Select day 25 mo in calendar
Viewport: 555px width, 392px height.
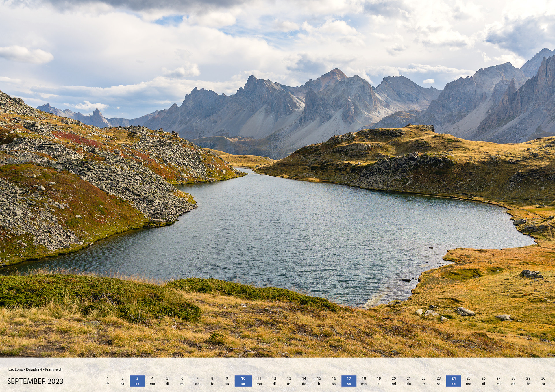coord(469,381)
